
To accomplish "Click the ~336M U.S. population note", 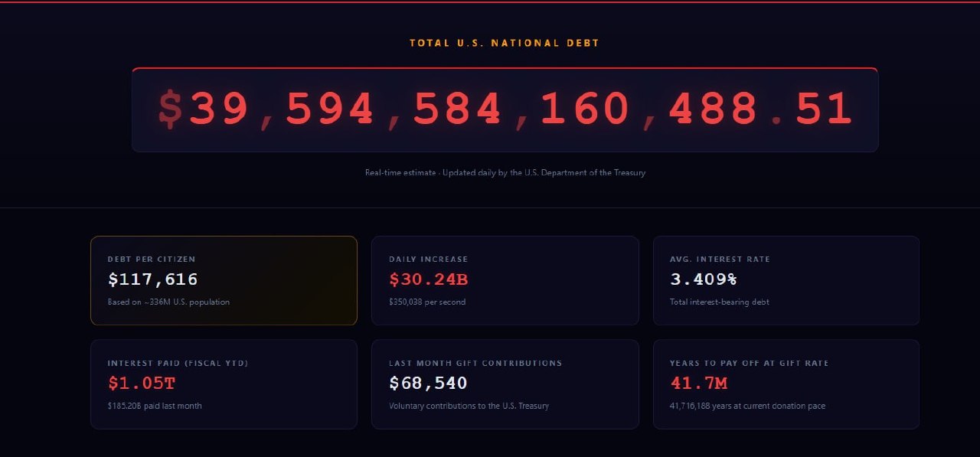I will tap(168, 302).
